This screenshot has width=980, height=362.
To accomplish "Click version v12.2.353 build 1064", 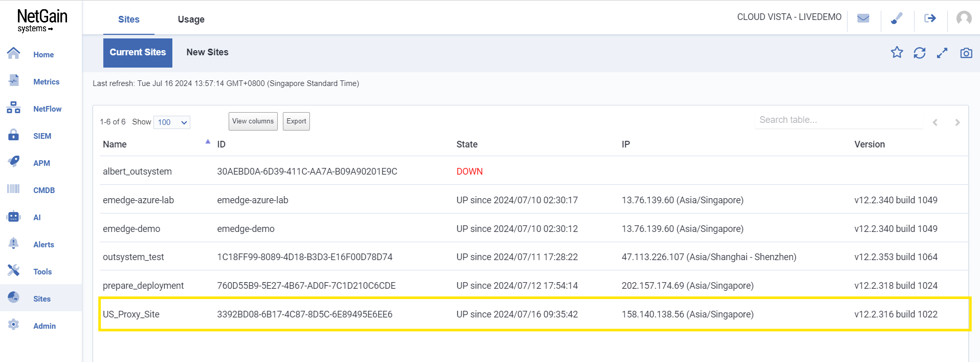I will [896, 257].
